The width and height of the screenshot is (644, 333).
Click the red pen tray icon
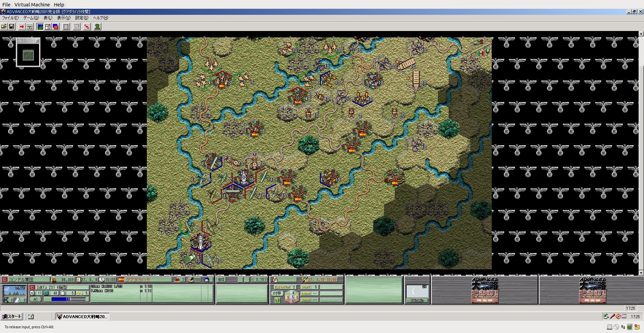click(612, 316)
